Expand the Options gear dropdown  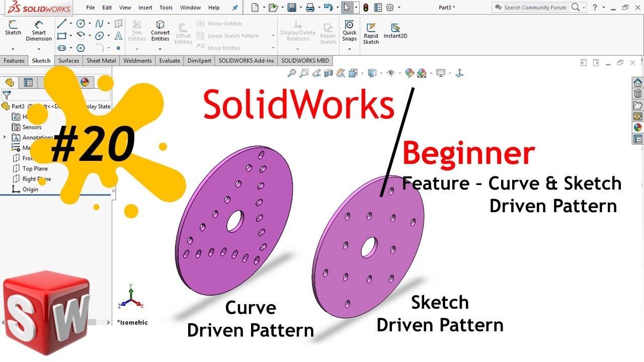click(399, 8)
